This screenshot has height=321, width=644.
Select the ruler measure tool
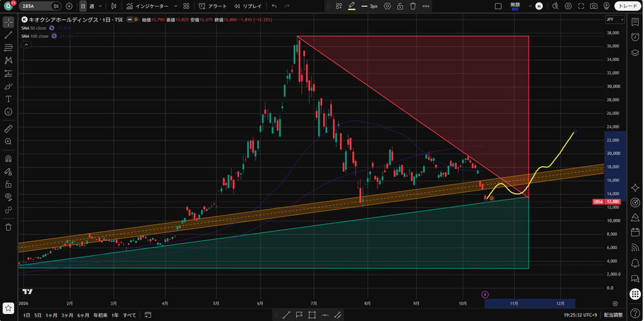point(8,129)
